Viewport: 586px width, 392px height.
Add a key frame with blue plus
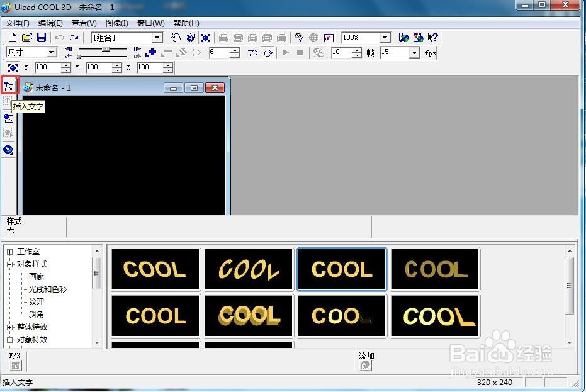tap(151, 53)
